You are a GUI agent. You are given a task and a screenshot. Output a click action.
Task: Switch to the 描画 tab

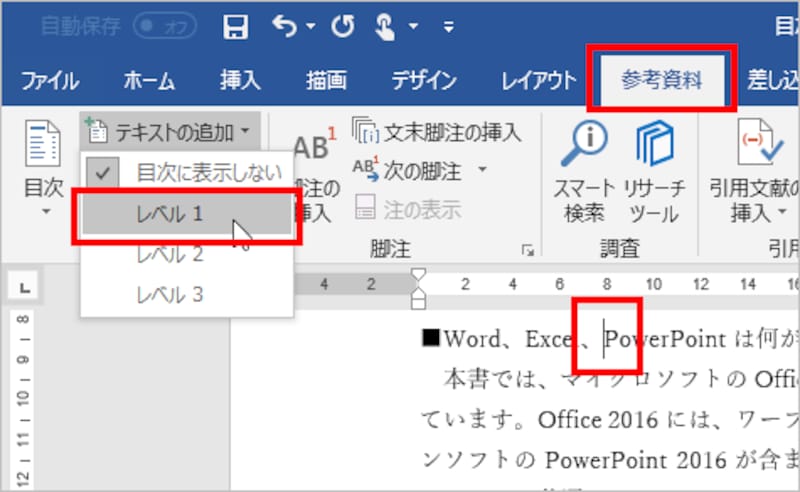click(327, 81)
